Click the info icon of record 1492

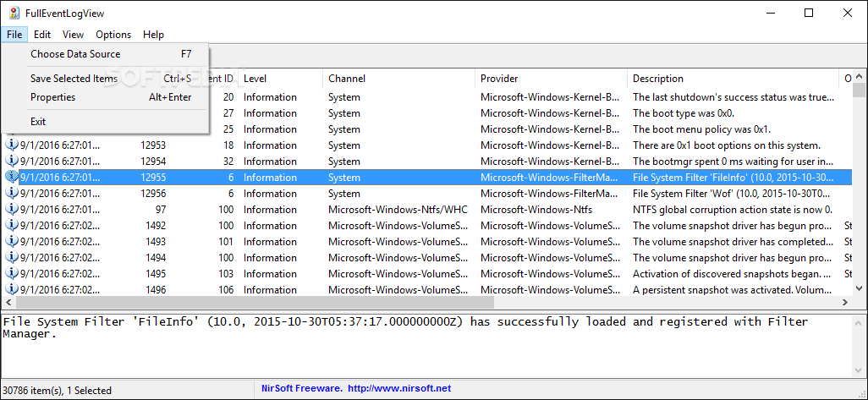[x=12, y=226]
